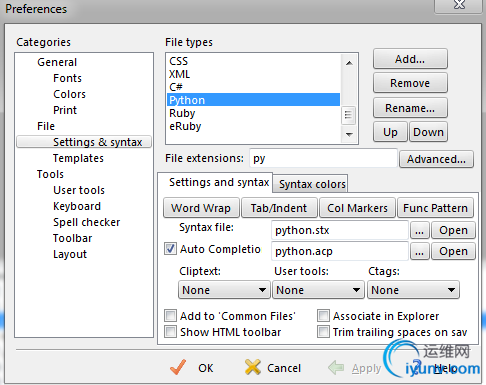Select eRuby in file types list
486x385 pixels.
coord(253,126)
